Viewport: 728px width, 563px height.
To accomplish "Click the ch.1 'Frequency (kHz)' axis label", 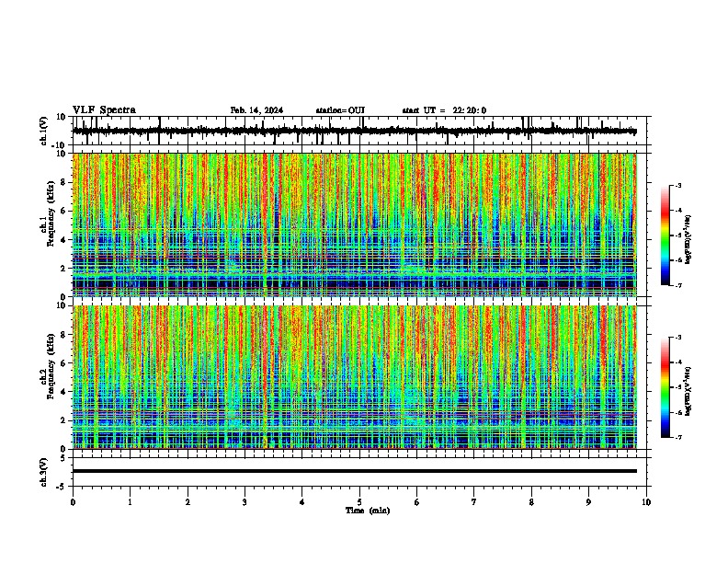I will click(x=51, y=213).
